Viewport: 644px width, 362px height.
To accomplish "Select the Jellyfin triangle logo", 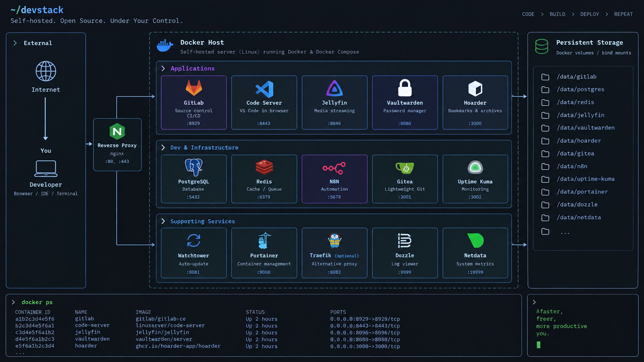I will click(x=334, y=88).
